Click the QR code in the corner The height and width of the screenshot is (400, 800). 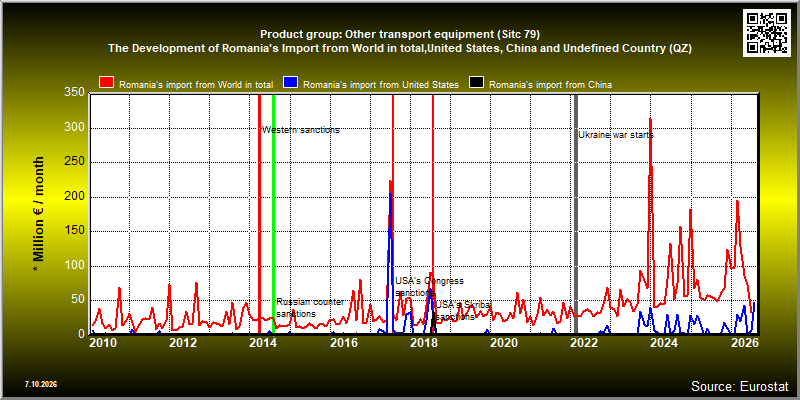[x=767, y=33]
